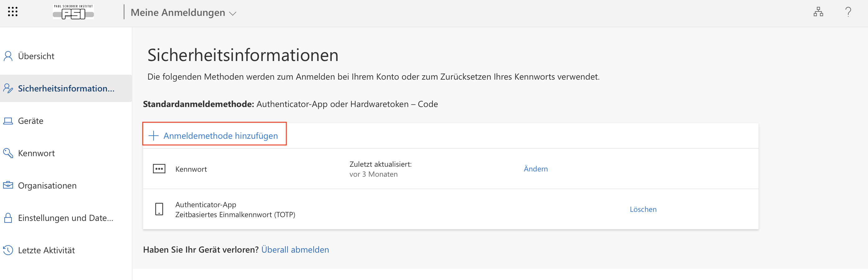Select the Authenticator-App TOTP row
Image resolution: width=868 pixels, height=280 pixels.
coord(450,209)
